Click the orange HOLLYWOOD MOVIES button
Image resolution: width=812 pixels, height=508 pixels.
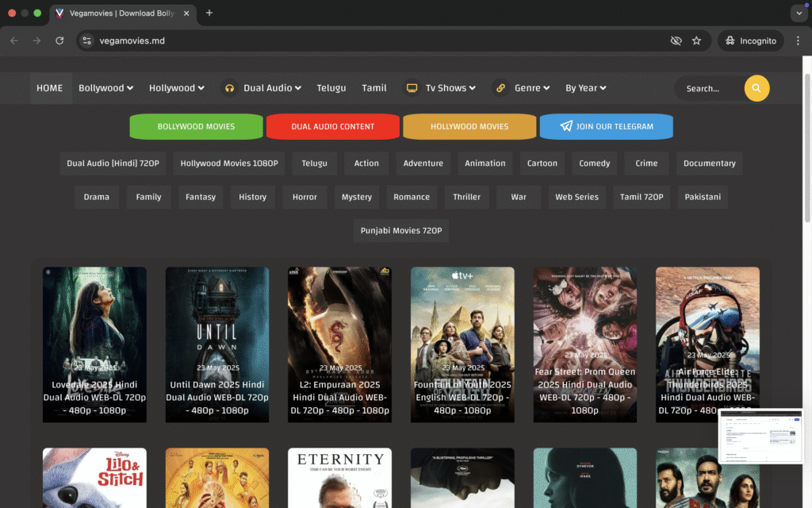(469, 126)
